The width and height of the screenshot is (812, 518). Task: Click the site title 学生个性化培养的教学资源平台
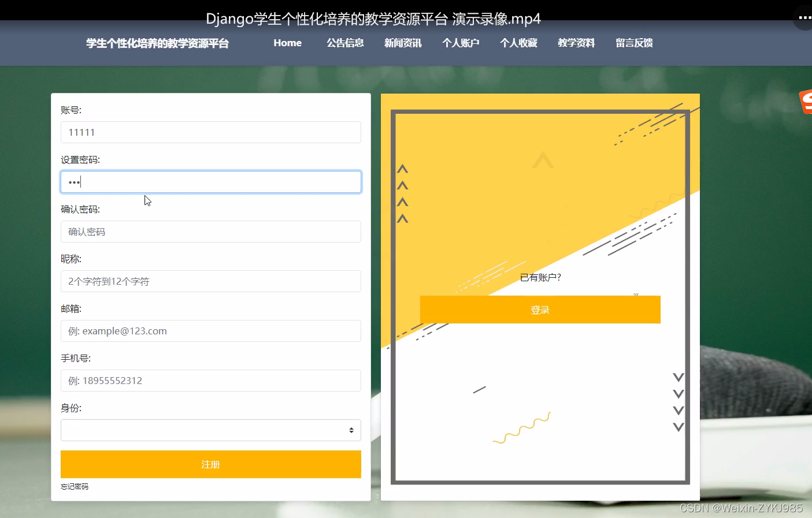[x=158, y=43]
